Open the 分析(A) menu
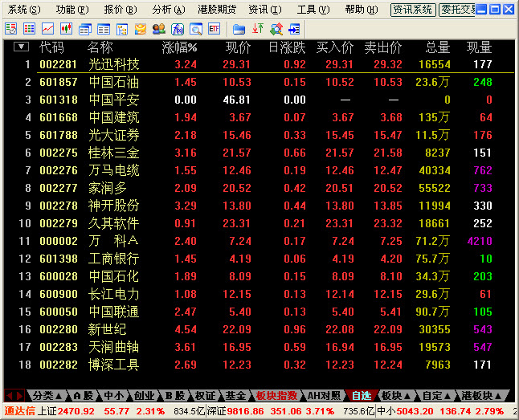The height and width of the screenshot is (420, 519). point(169,10)
